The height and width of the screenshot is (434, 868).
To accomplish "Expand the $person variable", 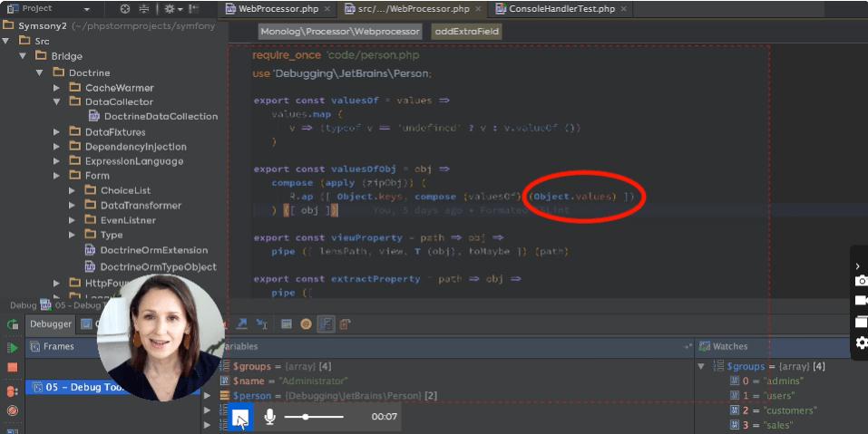I will pos(207,396).
